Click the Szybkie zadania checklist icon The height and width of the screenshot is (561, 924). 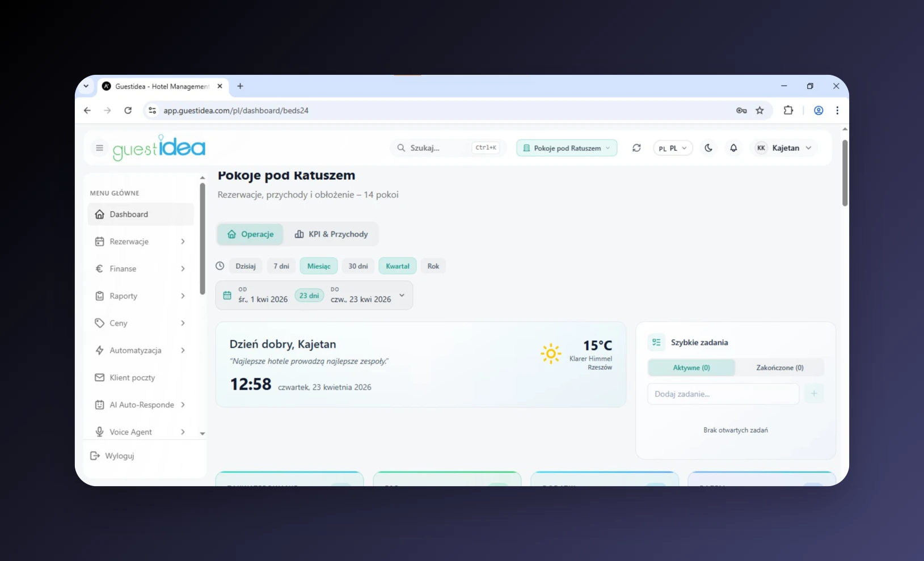click(x=656, y=343)
